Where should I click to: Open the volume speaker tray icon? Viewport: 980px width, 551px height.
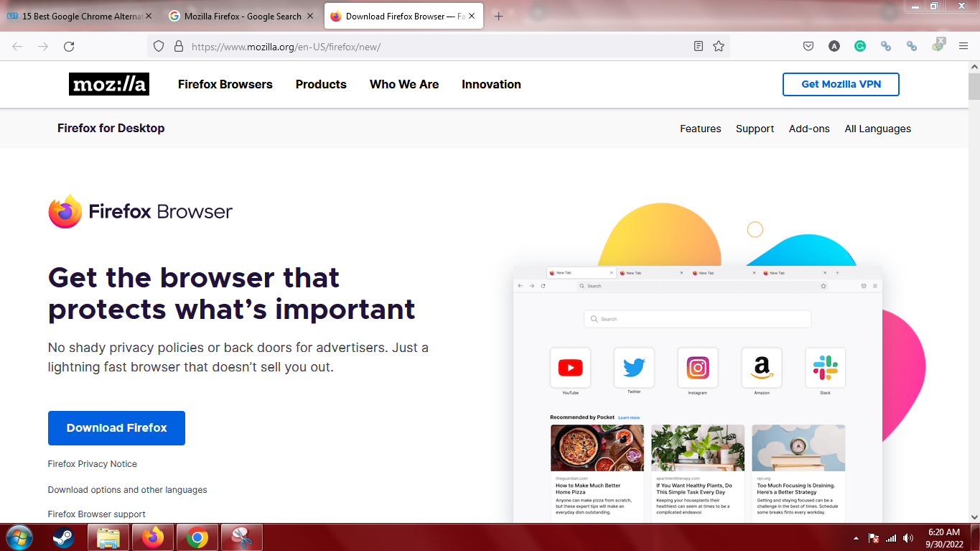tap(908, 538)
